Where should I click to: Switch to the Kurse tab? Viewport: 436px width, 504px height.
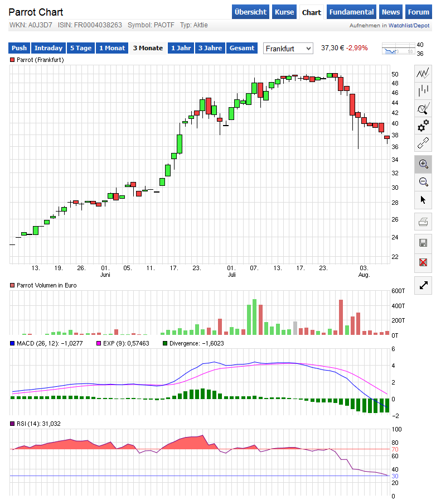point(284,12)
